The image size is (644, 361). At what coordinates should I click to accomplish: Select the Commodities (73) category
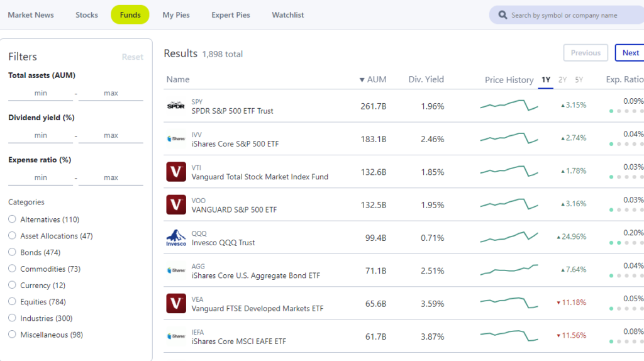point(12,269)
